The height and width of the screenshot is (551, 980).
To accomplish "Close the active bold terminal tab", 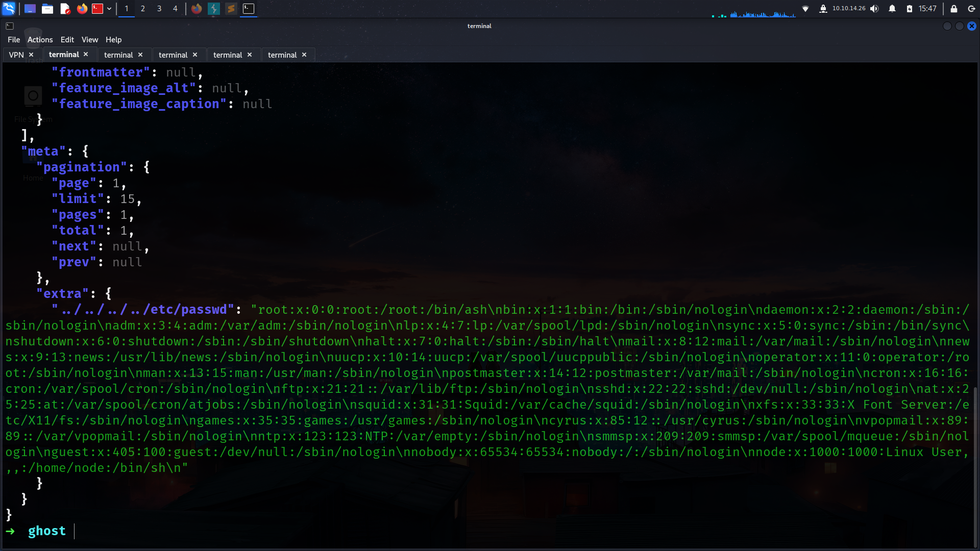I will 86,55.
